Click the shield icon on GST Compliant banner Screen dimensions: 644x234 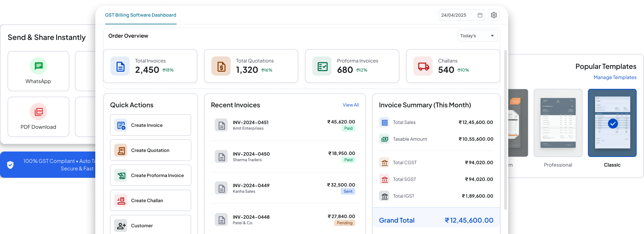(x=10, y=165)
